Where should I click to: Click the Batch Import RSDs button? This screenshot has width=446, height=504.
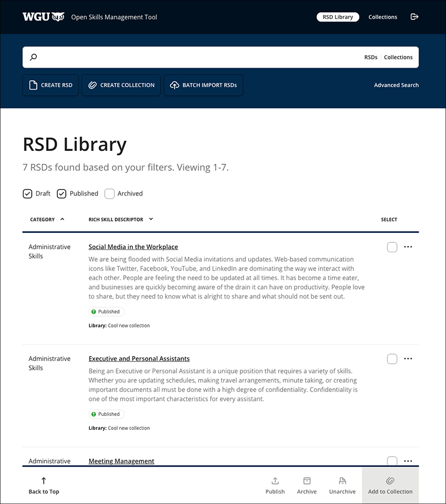(x=203, y=85)
